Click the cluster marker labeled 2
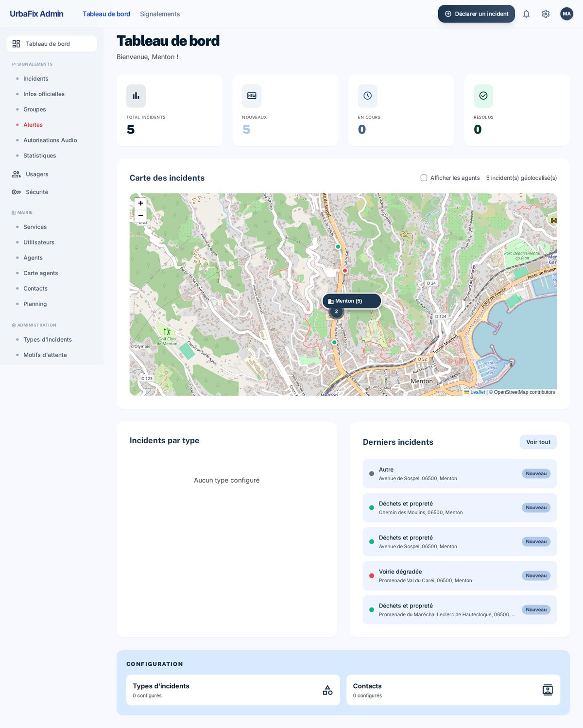This screenshot has height=728, width=583. coord(336,312)
